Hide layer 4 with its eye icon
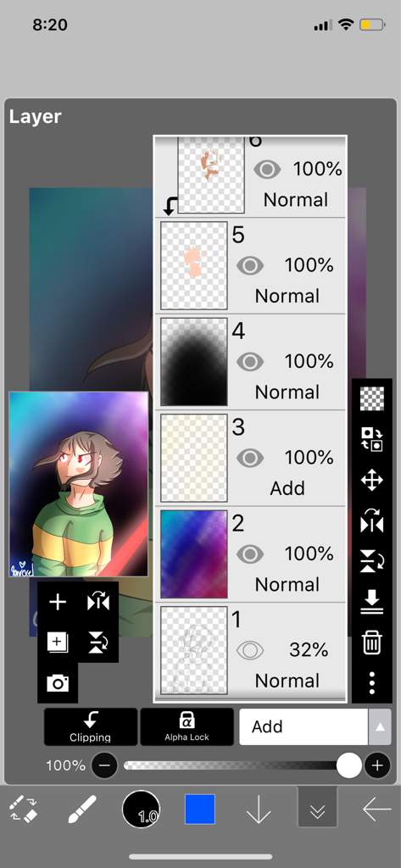401x868 pixels. [x=250, y=362]
